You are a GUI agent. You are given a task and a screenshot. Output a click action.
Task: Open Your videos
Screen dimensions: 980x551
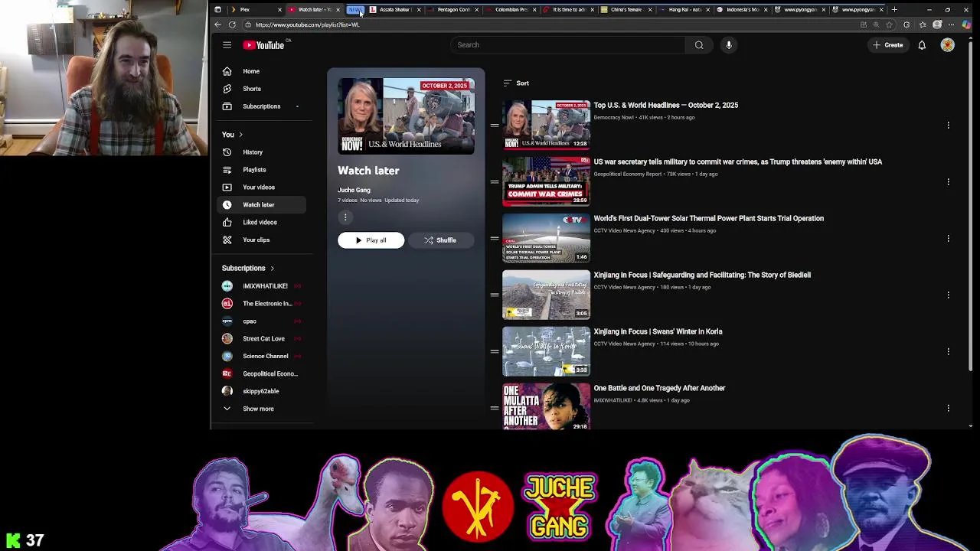tap(260, 187)
